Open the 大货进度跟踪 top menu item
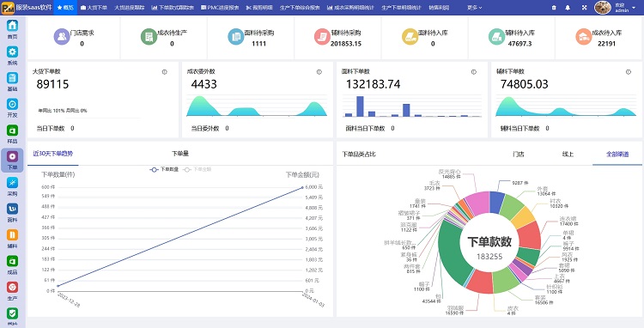The height and width of the screenshot is (328, 644). coord(130,8)
